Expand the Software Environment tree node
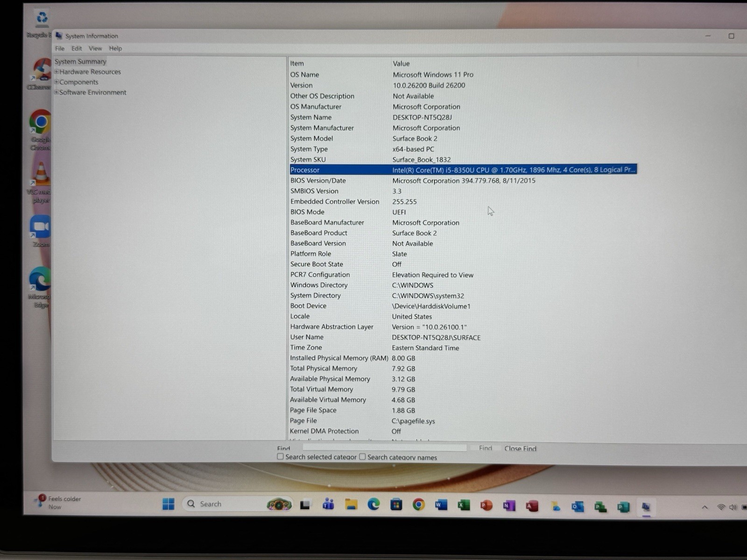Viewport: 747px width, 560px height. (56, 92)
